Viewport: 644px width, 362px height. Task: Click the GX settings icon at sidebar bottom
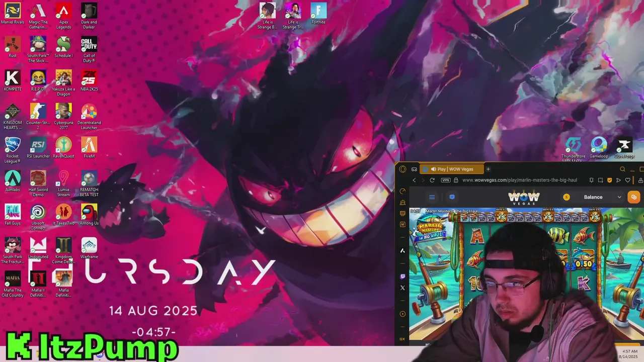point(403,339)
